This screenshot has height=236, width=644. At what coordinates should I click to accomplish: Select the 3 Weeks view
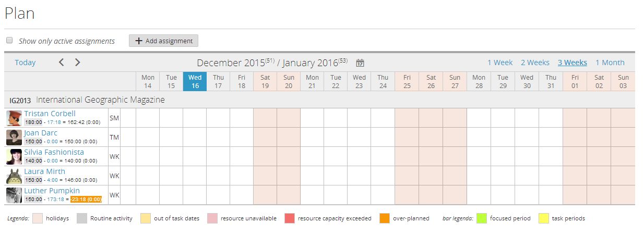(572, 63)
